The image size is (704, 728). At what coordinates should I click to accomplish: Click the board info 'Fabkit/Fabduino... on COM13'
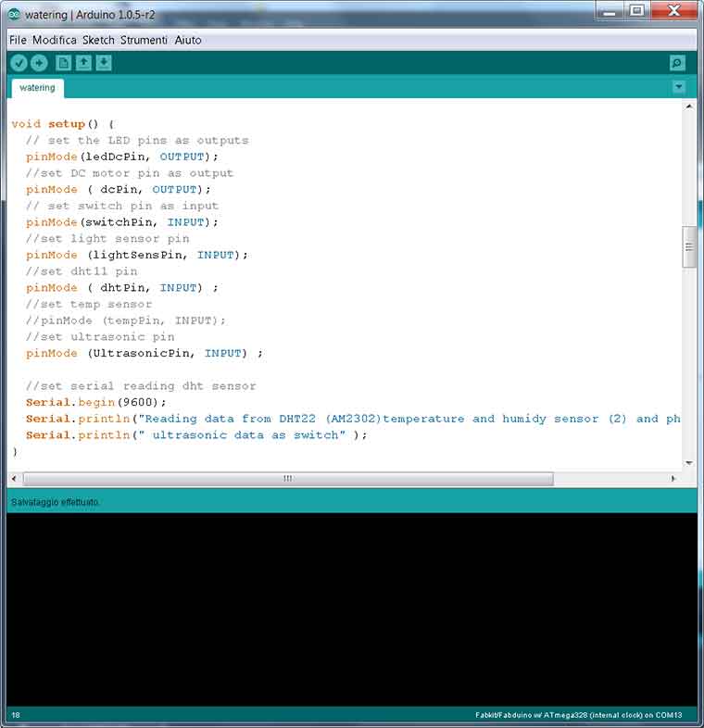(579, 715)
